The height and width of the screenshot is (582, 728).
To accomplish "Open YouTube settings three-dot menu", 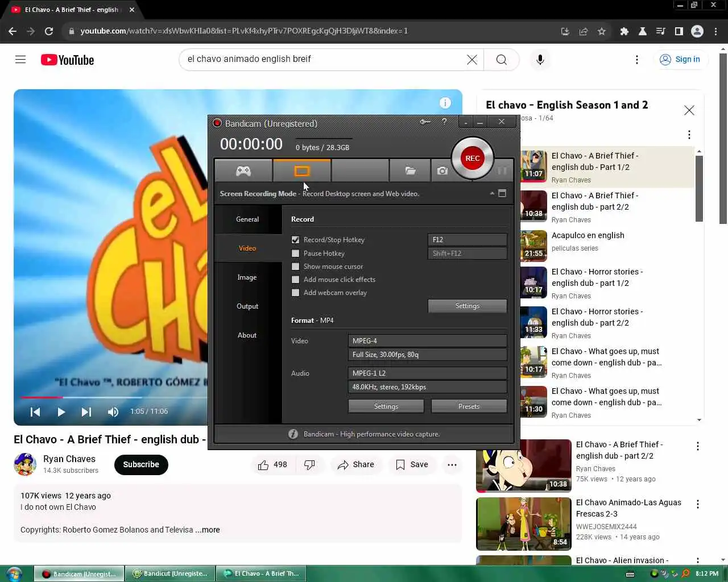I will pos(637,59).
